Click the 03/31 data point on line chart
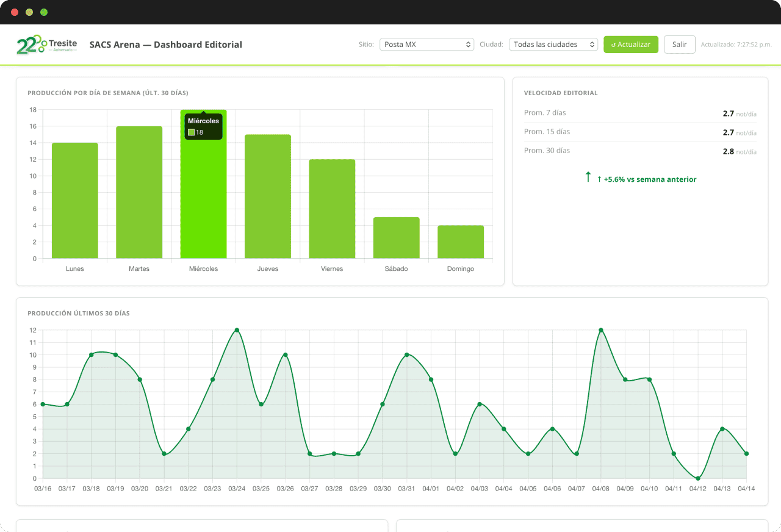This screenshot has width=781, height=532. (x=407, y=355)
